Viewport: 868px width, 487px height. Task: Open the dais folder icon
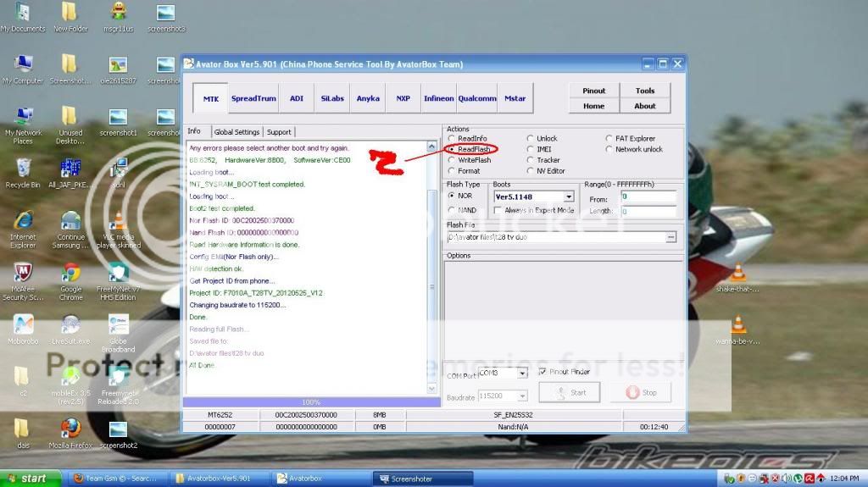(23, 434)
